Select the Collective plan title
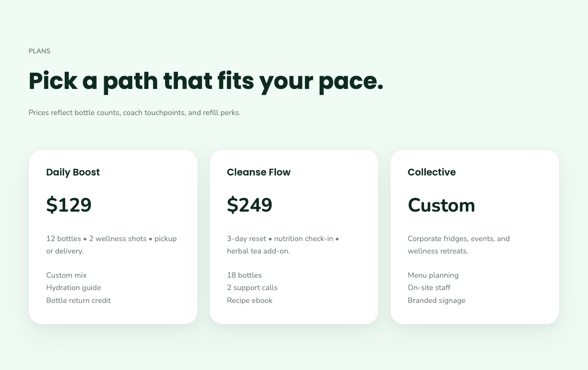 [431, 172]
